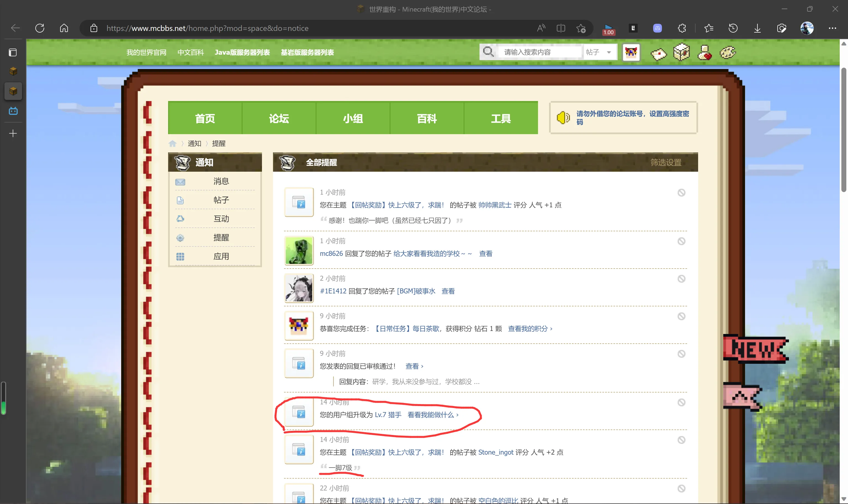Open 小组 navigation tab
This screenshot has height=504, width=848.
(x=353, y=118)
